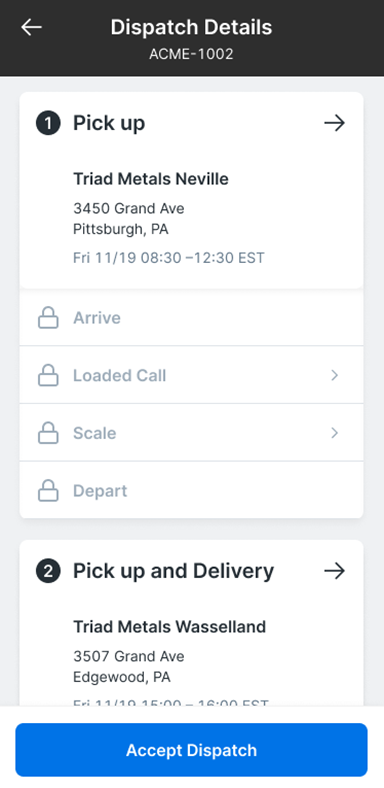Accept the dispatch with blue button
Viewport: 384px width, 788px height.
click(191, 750)
